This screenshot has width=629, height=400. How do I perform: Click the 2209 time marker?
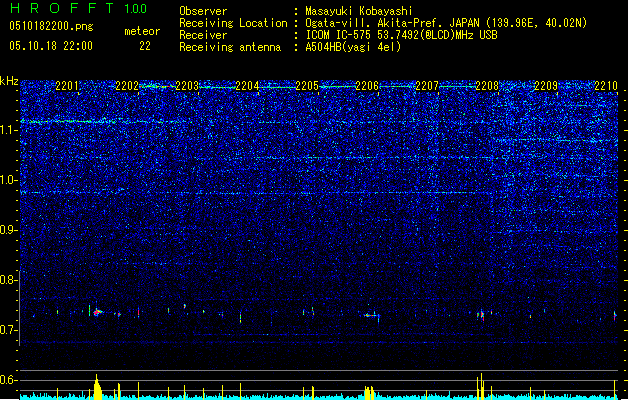click(x=546, y=85)
